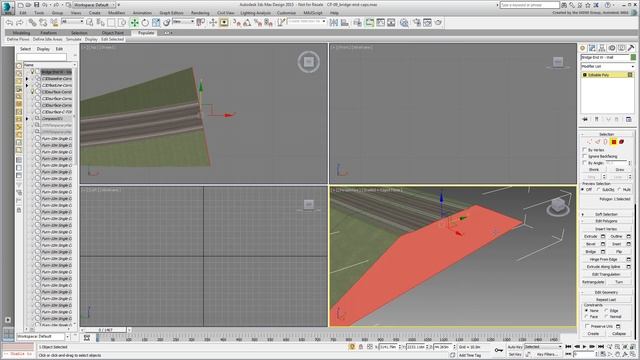This screenshot has width=640, height=360.
Task: Collapse the Selection rollout header
Action: coord(606,134)
